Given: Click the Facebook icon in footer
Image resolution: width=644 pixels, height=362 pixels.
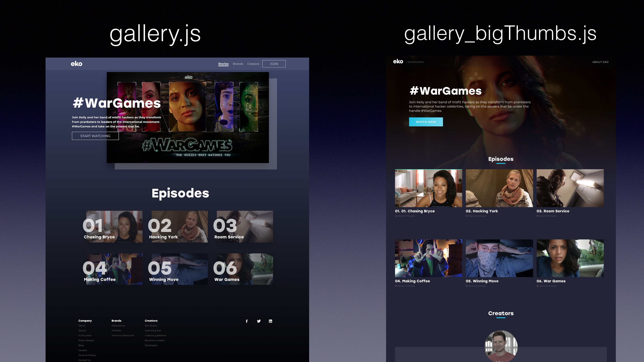Looking at the screenshot, I should (246, 321).
